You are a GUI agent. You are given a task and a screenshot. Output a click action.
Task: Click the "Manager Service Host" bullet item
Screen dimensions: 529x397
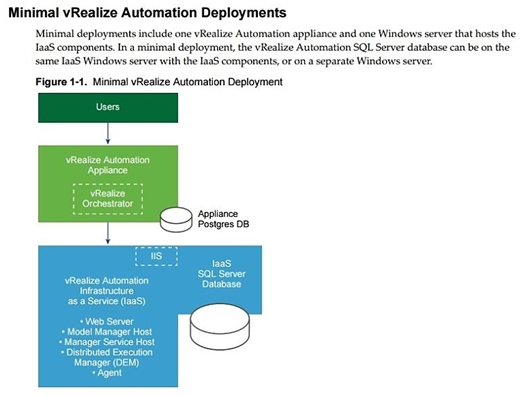pyautogui.click(x=107, y=342)
